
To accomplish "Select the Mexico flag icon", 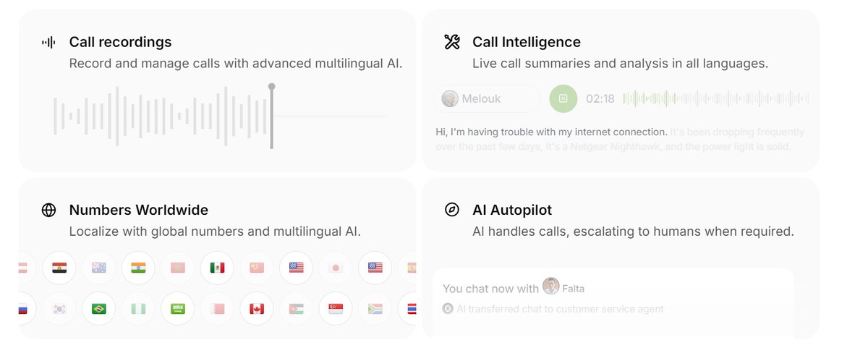I will coord(217,268).
